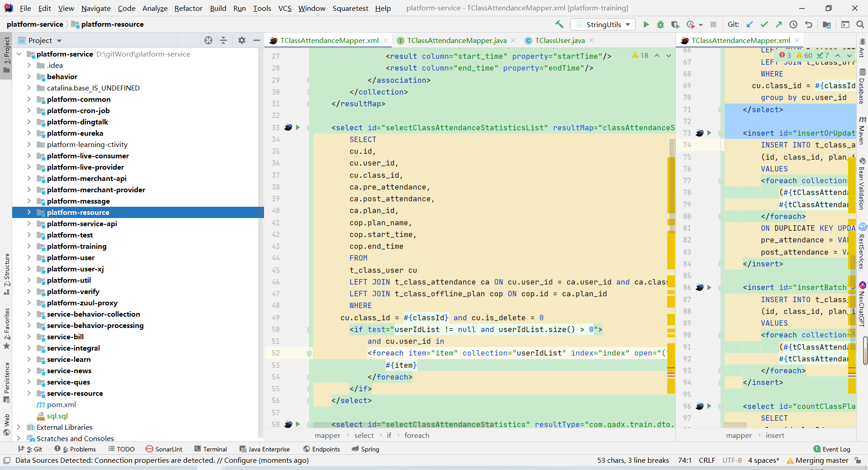Open the Maven side tool window
The width and height of the screenshot is (868, 470).
(x=862, y=130)
